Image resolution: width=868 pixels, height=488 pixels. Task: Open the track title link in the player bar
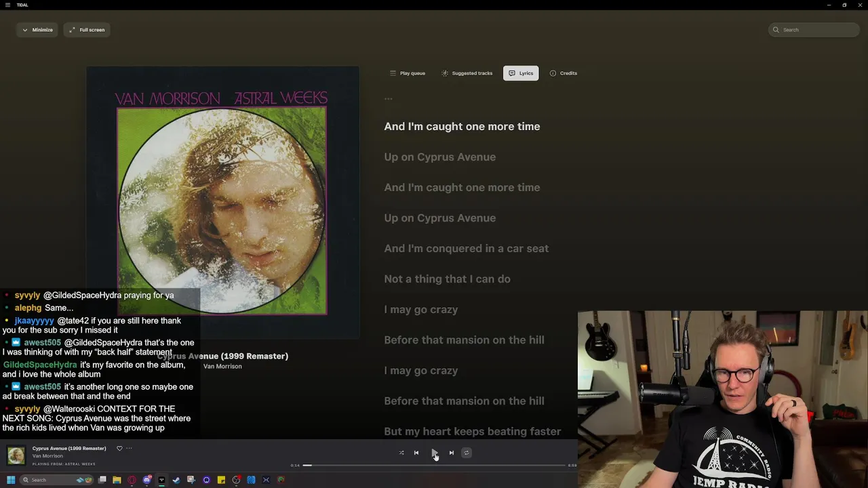pos(69,448)
